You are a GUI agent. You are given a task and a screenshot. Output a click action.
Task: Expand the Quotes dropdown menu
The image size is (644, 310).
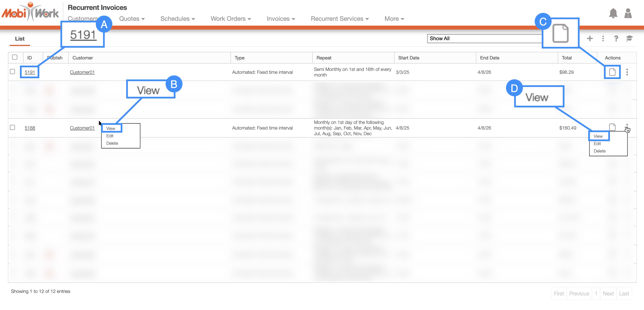(132, 19)
